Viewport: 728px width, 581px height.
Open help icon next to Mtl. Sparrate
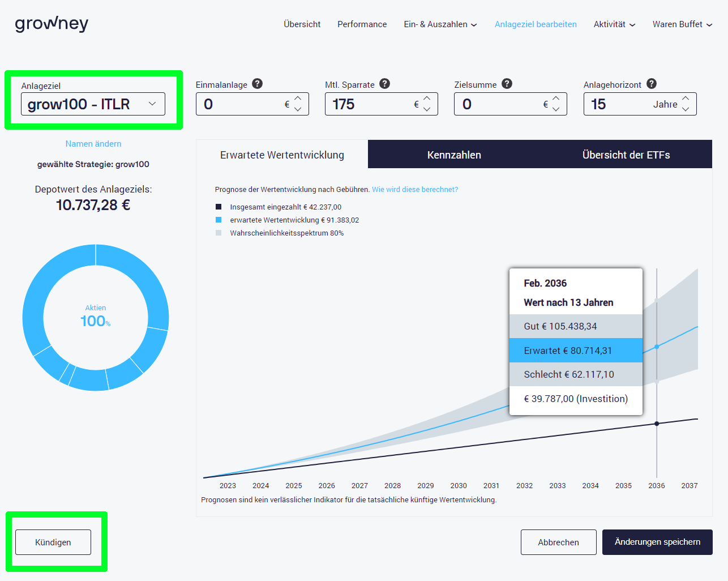point(384,84)
